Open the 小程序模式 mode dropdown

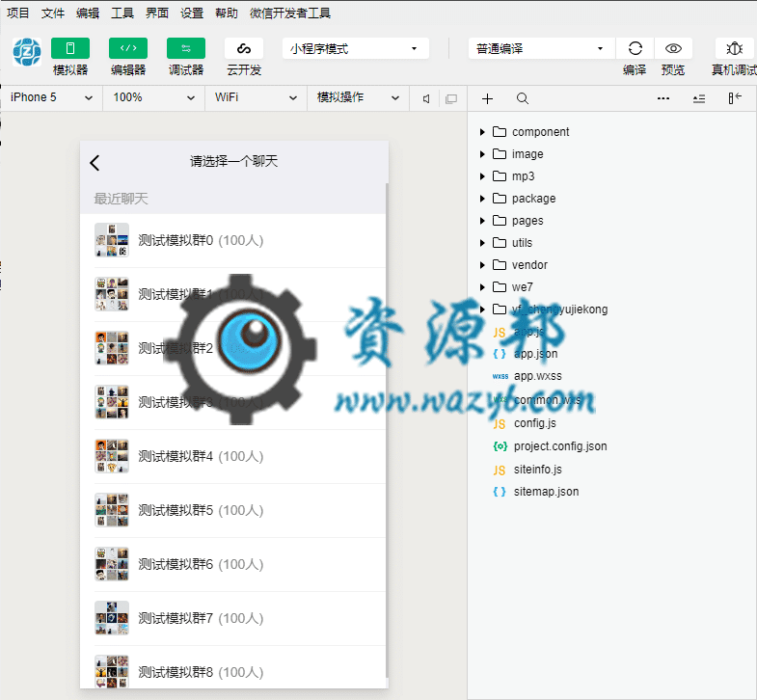tap(355, 48)
